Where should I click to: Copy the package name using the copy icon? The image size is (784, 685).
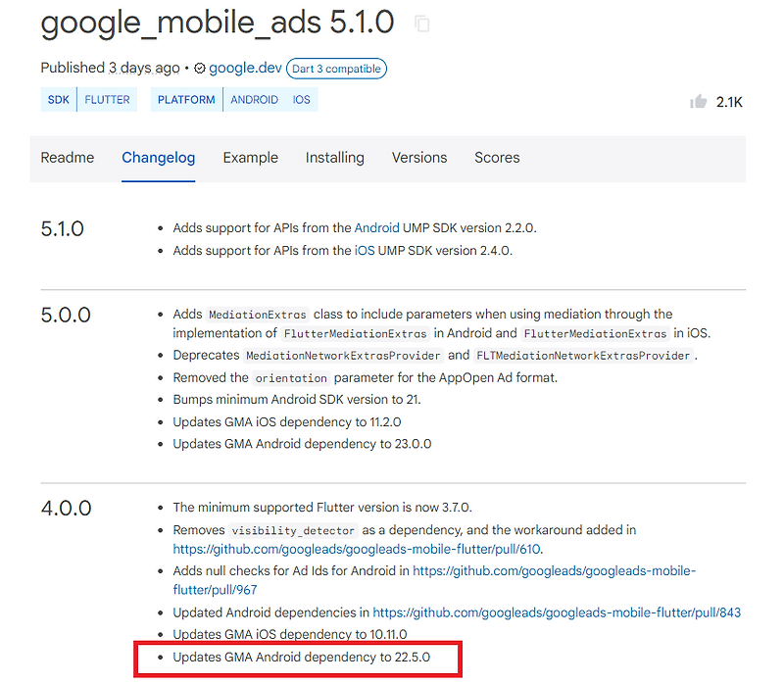point(421,23)
